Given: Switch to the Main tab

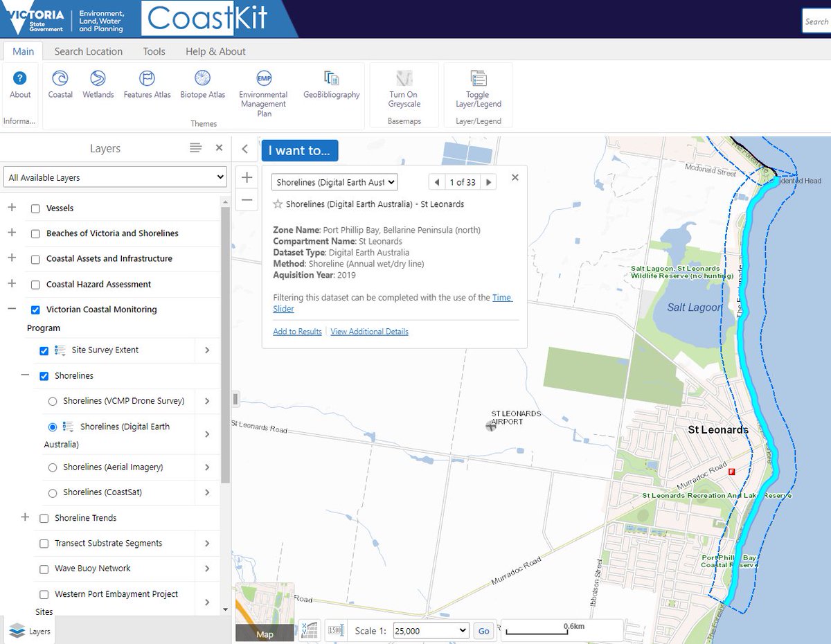Looking at the screenshot, I should coord(23,51).
